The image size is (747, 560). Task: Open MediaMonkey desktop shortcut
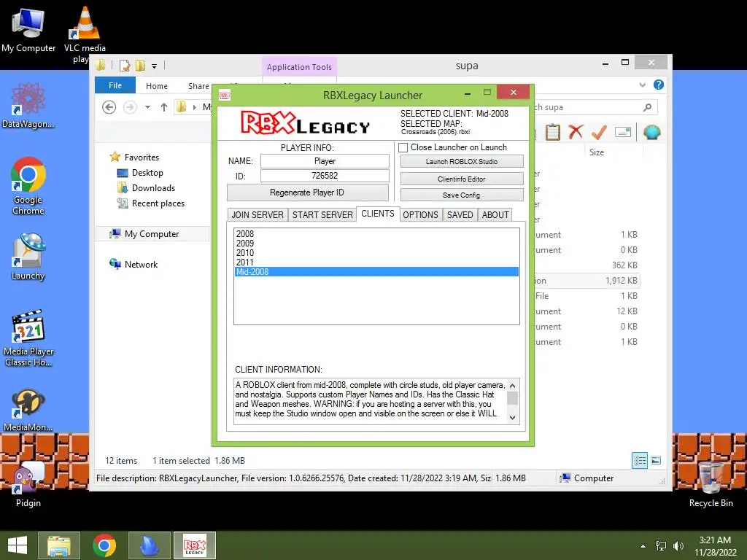28,410
